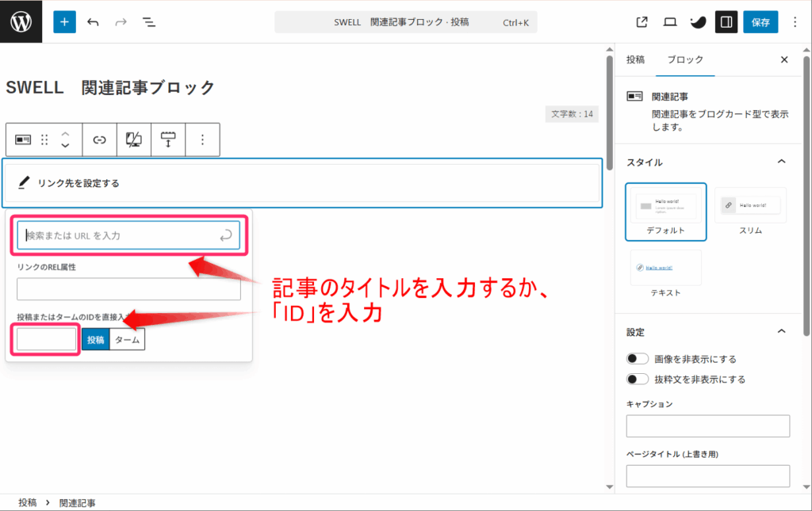Focus the キャプション input field

coord(707,426)
